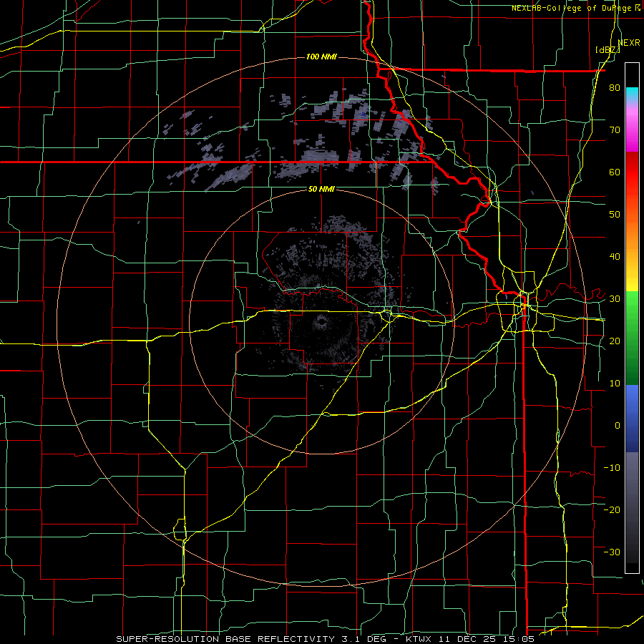Screen dimensions: 644x644
Task: Click the KTWX radar site center
Action: point(321,321)
